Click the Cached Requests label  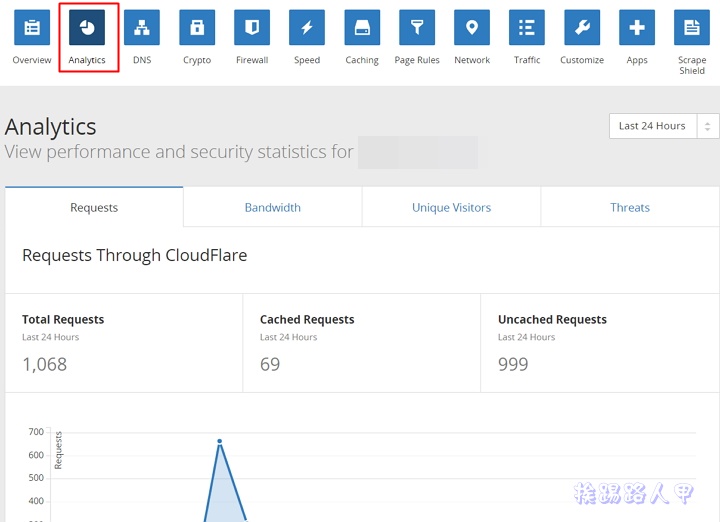point(307,320)
